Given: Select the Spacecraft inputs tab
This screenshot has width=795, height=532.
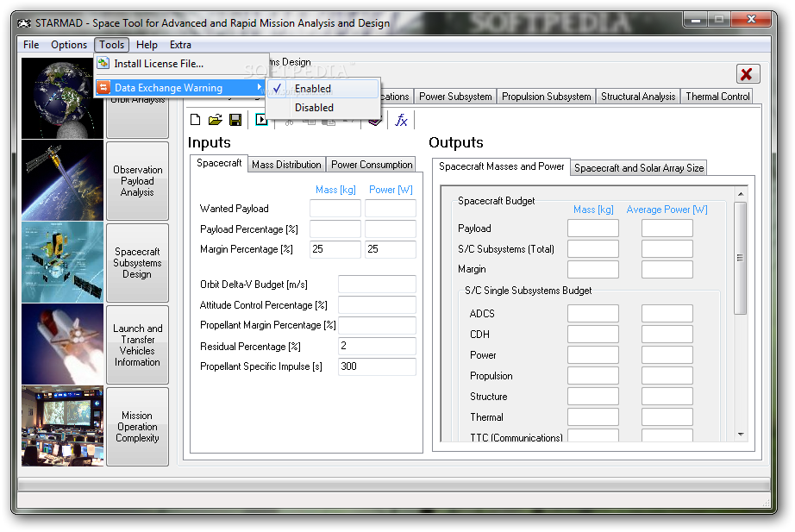Looking at the screenshot, I should pos(219,163).
